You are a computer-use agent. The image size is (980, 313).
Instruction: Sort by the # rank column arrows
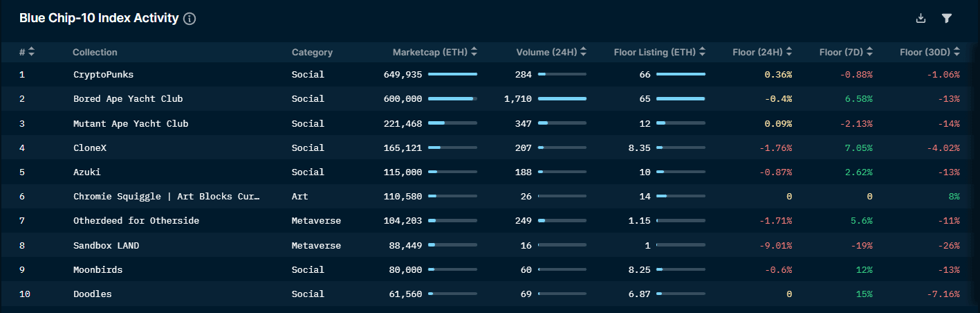(31, 52)
